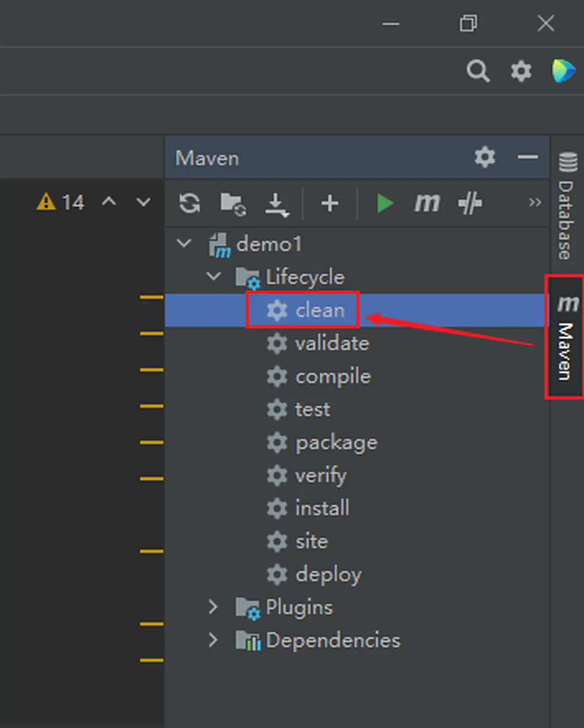Open the Database tool window tab
Image resolution: width=584 pixels, height=728 pixels.
click(566, 206)
